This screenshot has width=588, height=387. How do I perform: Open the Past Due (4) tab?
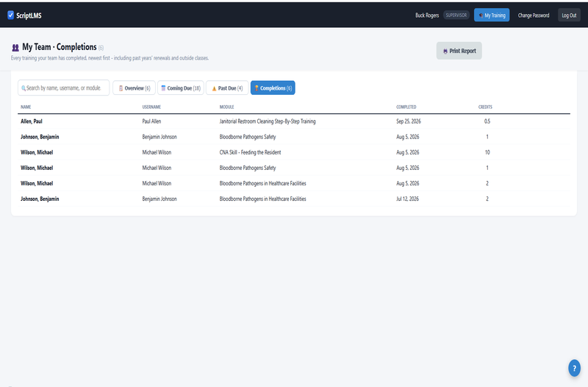tap(227, 88)
